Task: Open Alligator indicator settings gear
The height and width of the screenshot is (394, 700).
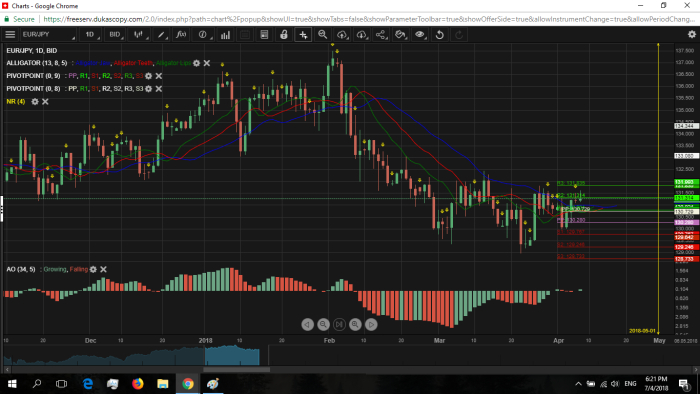Action: pyautogui.click(x=196, y=63)
